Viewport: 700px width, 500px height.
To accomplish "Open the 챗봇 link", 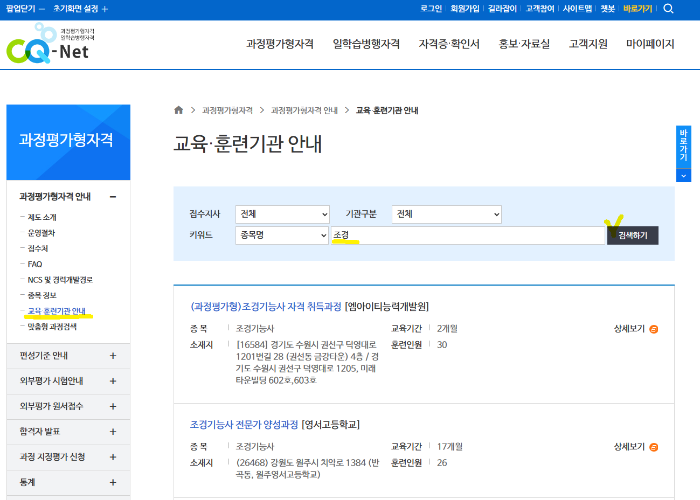I will click(608, 8).
